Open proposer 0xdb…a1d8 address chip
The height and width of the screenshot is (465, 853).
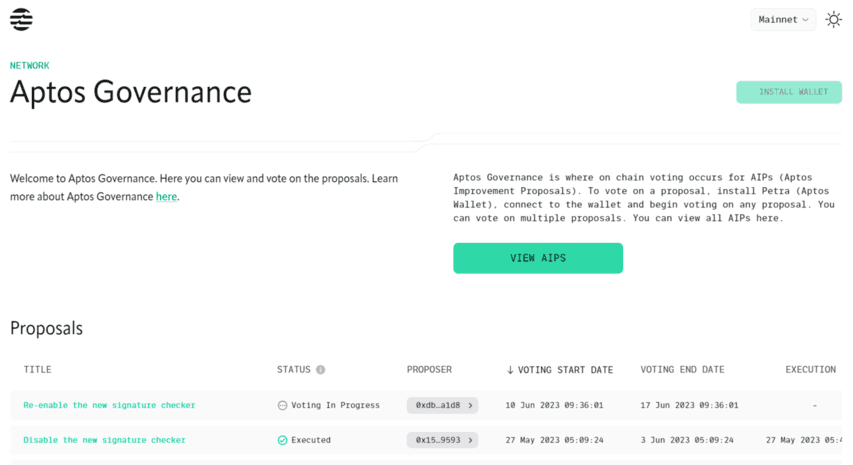[442, 405]
